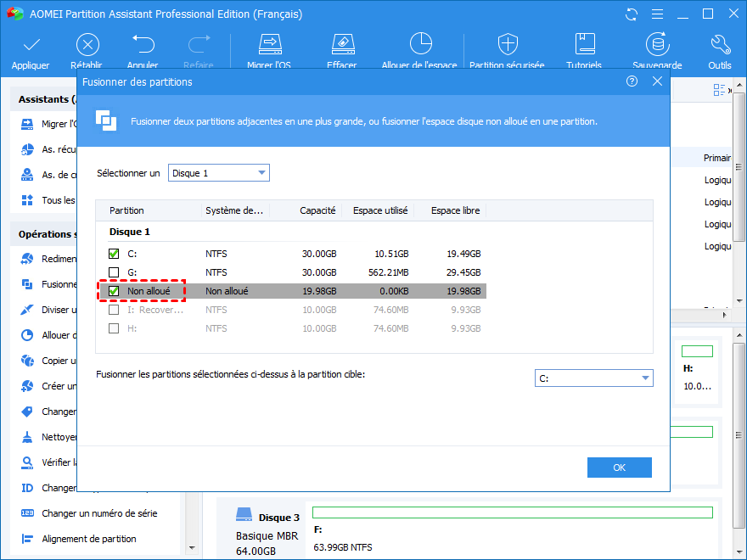
Task: Click the help question mark in the dialog
Action: [632, 81]
